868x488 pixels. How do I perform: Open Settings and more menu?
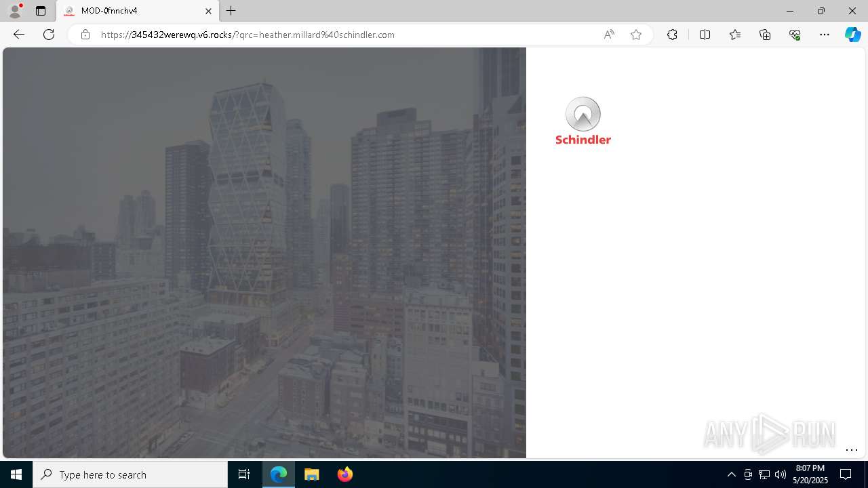[825, 35]
